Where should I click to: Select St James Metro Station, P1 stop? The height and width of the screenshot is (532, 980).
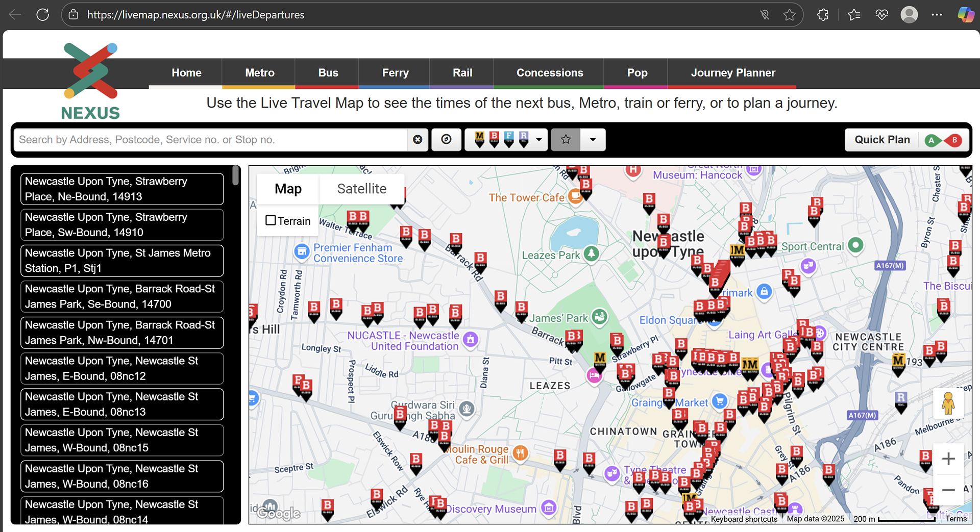click(122, 261)
